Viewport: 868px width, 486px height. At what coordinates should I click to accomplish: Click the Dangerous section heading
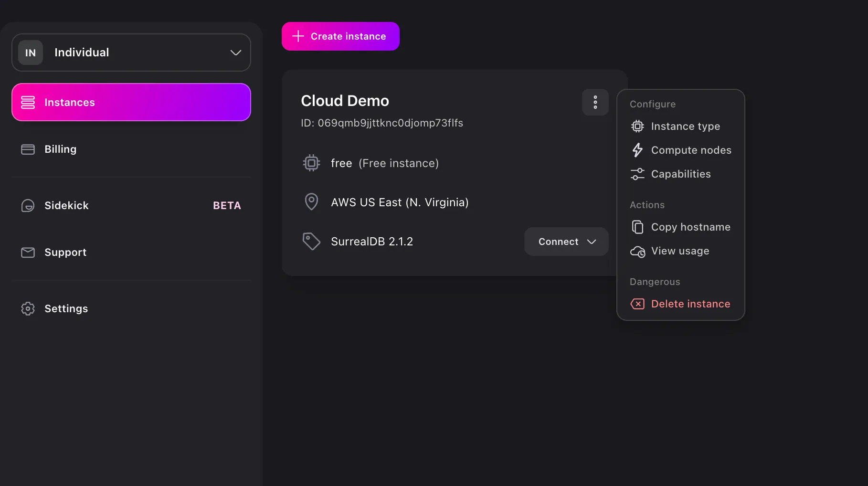(655, 282)
